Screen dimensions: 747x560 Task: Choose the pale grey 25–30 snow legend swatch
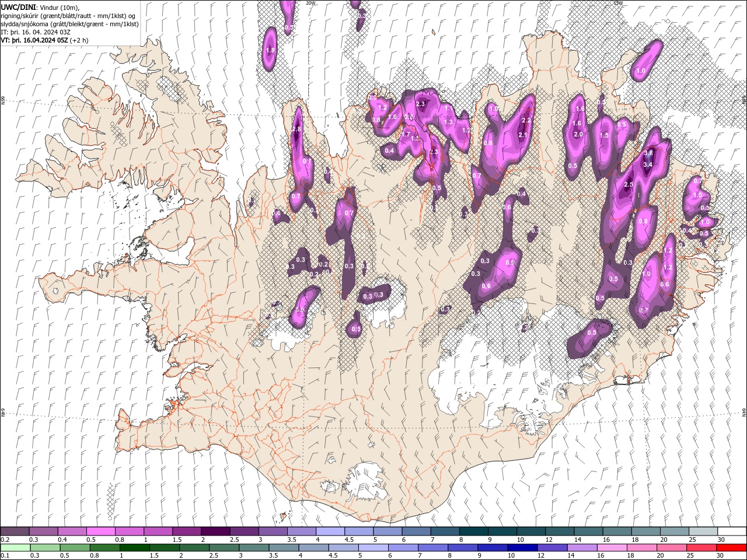click(x=703, y=531)
